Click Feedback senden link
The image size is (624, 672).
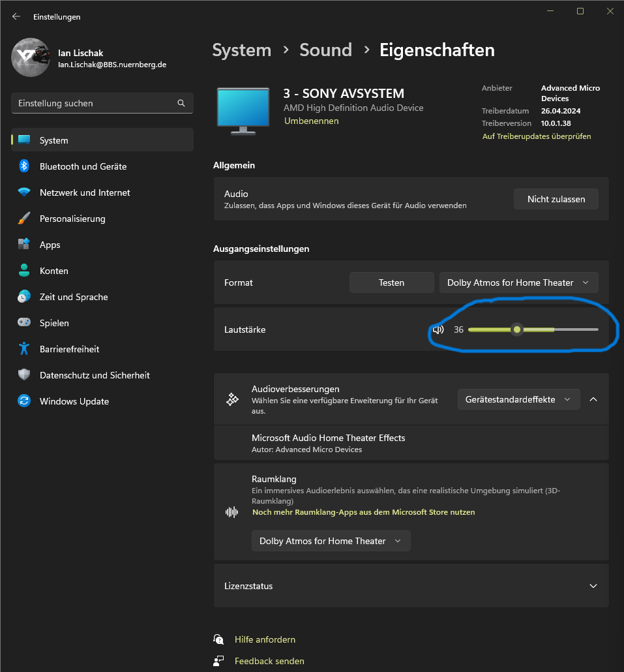pos(269,661)
